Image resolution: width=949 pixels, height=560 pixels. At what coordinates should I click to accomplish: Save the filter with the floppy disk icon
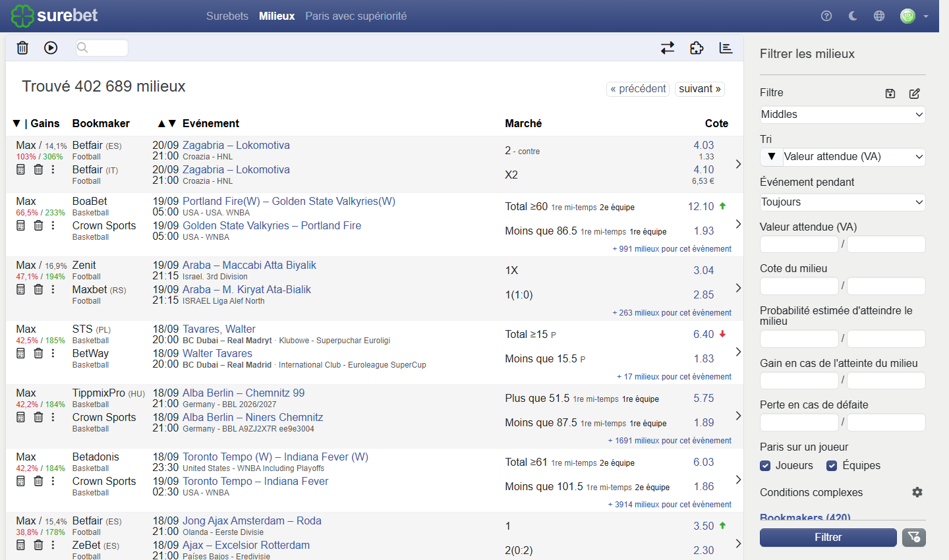pyautogui.click(x=890, y=94)
